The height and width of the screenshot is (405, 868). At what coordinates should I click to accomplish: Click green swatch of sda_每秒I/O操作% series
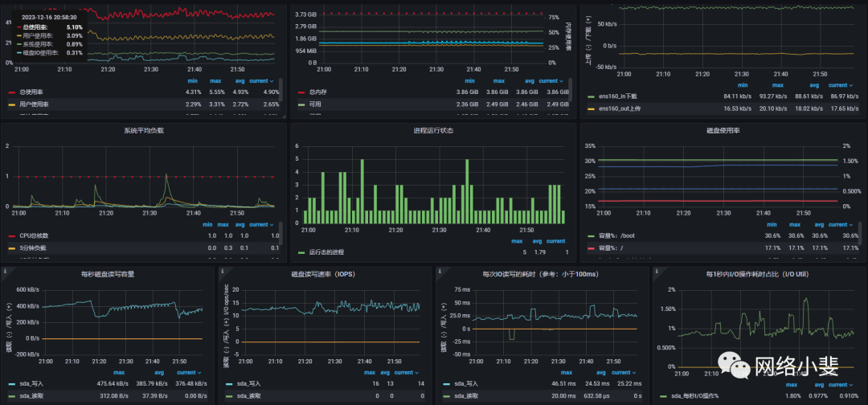tap(664, 395)
